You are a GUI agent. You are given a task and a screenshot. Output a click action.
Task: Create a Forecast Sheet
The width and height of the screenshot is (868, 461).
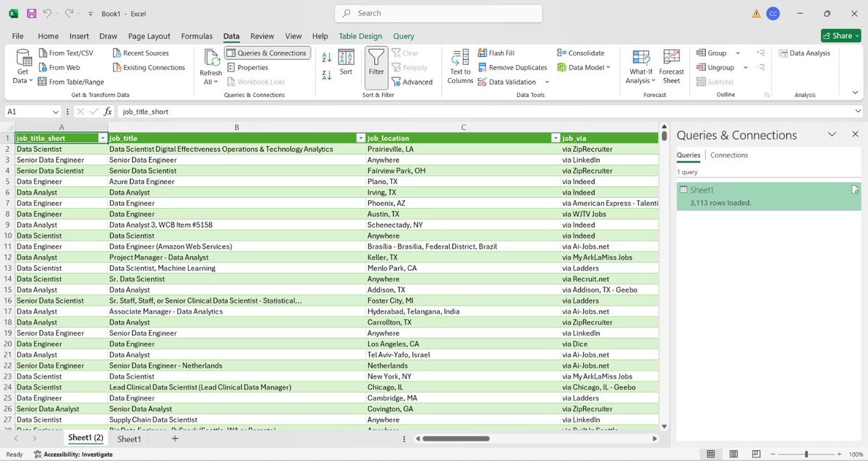tap(671, 66)
